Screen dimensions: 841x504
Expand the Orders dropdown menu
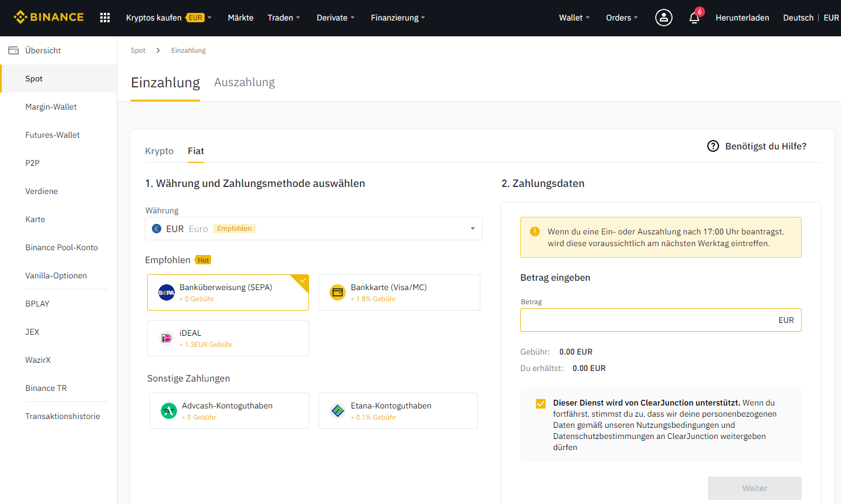point(622,18)
